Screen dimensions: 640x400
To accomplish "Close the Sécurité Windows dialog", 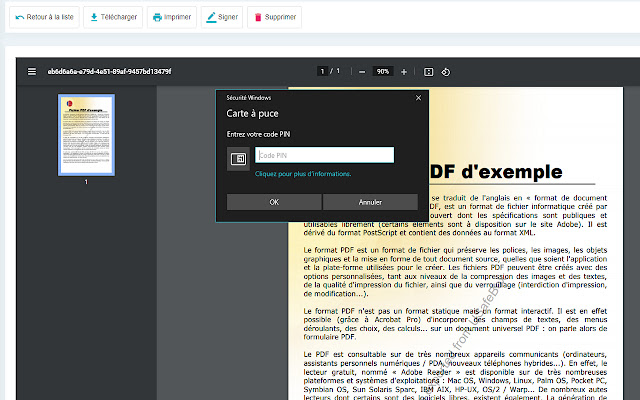I will click(x=418, y=98).
